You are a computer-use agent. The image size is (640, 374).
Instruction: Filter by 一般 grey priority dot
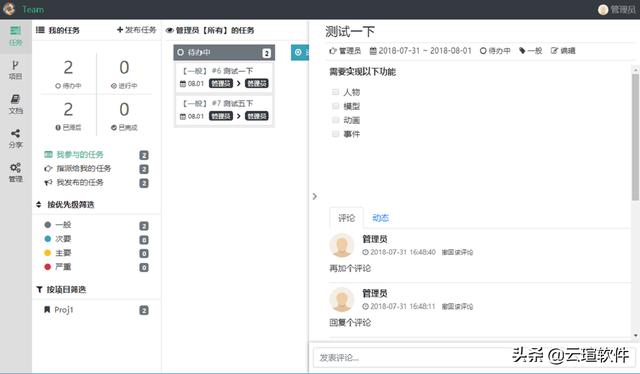pos(47,225)
